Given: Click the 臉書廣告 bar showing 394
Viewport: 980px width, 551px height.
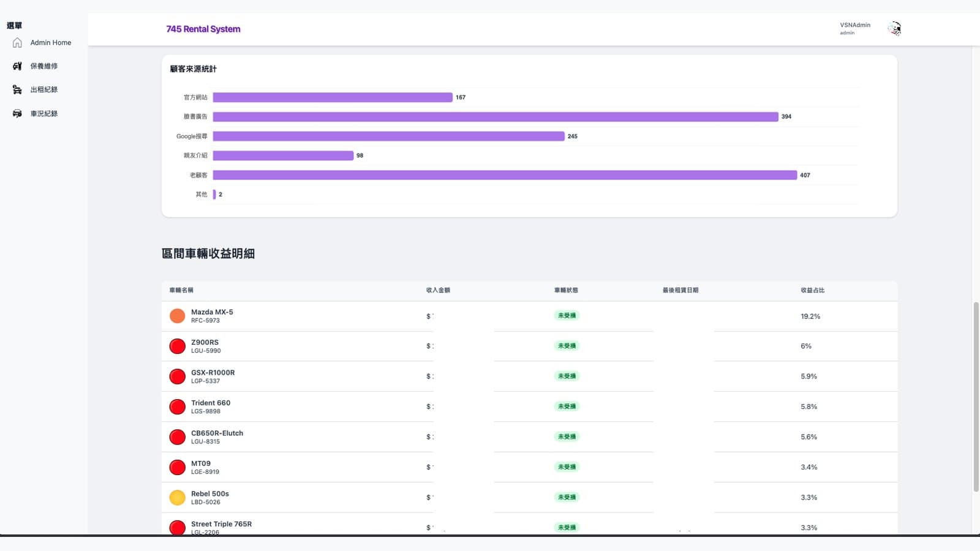Looking at the screenshot, I should click(496, 116).
